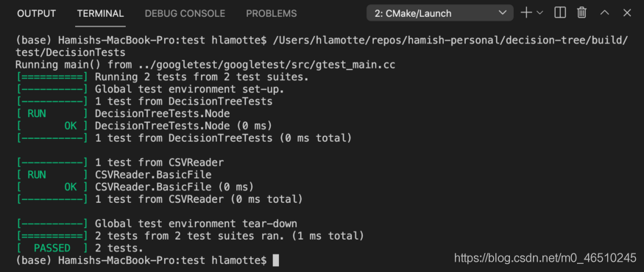Select the TERMINAL tab
Screen dimensions: 644x272
pyautogui.click(x=101, y=13)
